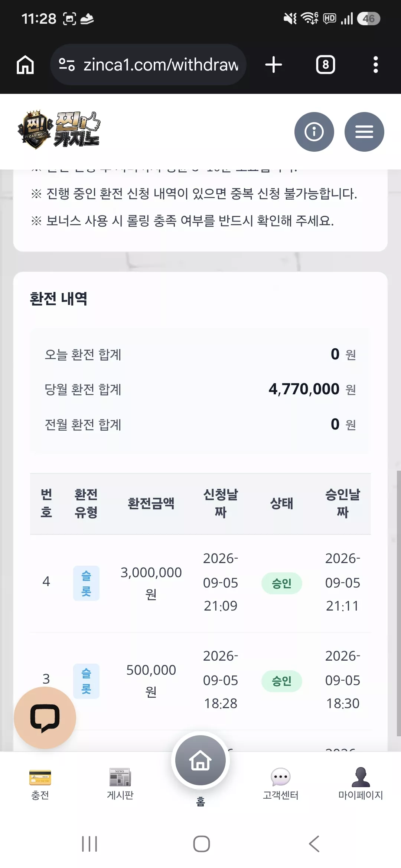Screen dimensions: 401x868
Task: Open the browser three-dot overflow menu
Action: [x=375, y=65]
